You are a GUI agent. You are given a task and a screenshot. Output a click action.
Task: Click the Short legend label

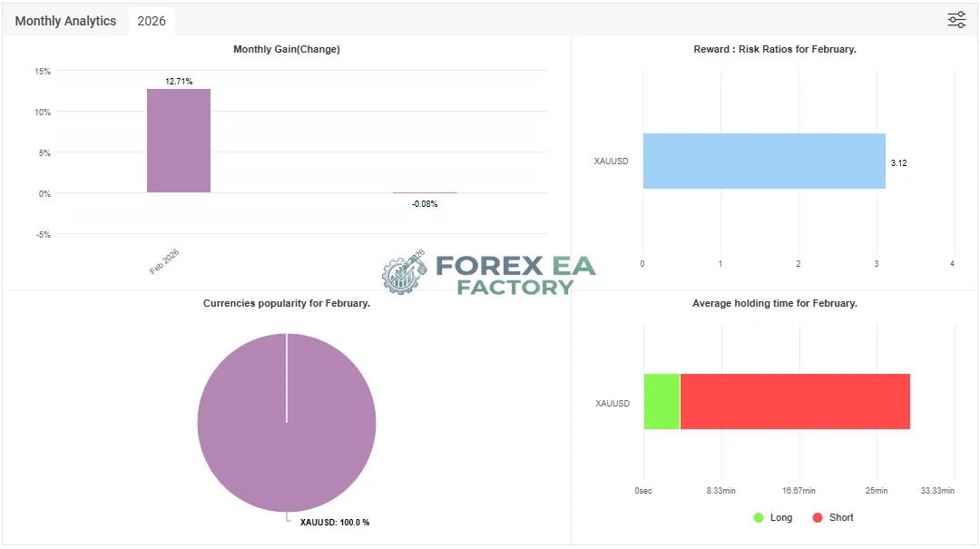pyautogui.click(x=841, y=518)
